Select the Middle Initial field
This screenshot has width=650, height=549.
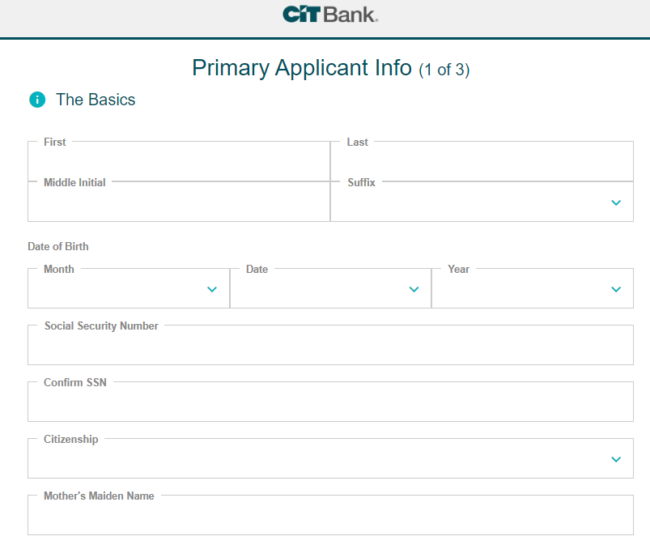point(179,202)
